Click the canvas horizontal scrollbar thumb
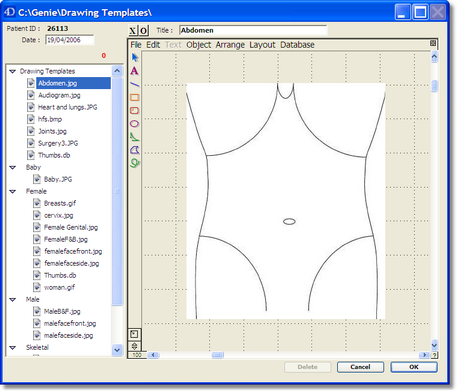 click(x=217, y=355)
